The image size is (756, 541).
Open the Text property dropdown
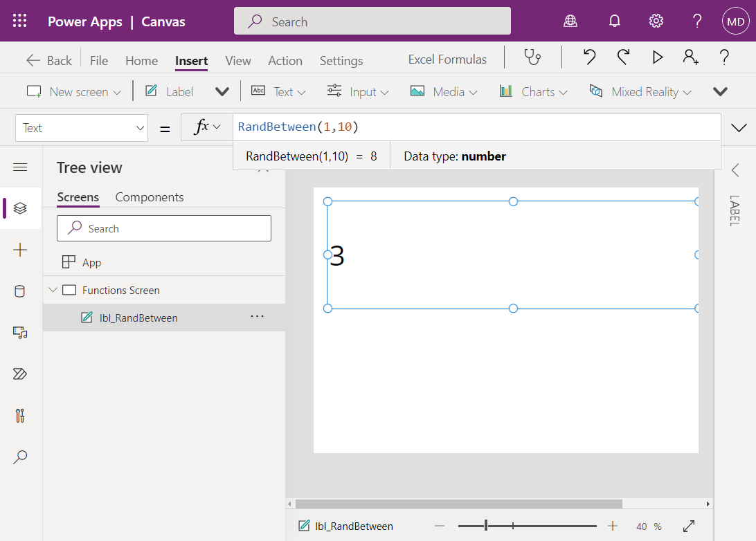coord(82,128)
